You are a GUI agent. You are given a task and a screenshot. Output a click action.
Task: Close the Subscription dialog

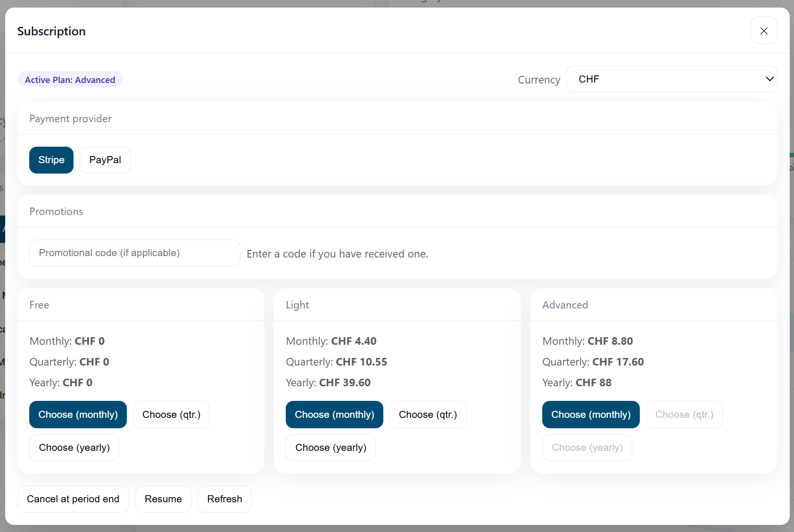click(763, 31)
